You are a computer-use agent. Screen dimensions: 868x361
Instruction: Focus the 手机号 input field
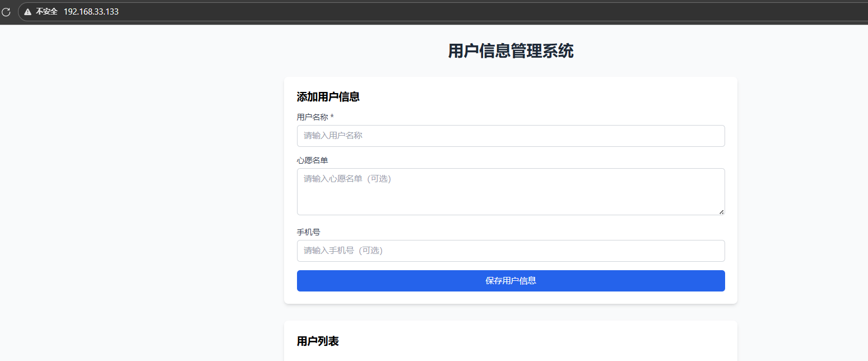510,251
